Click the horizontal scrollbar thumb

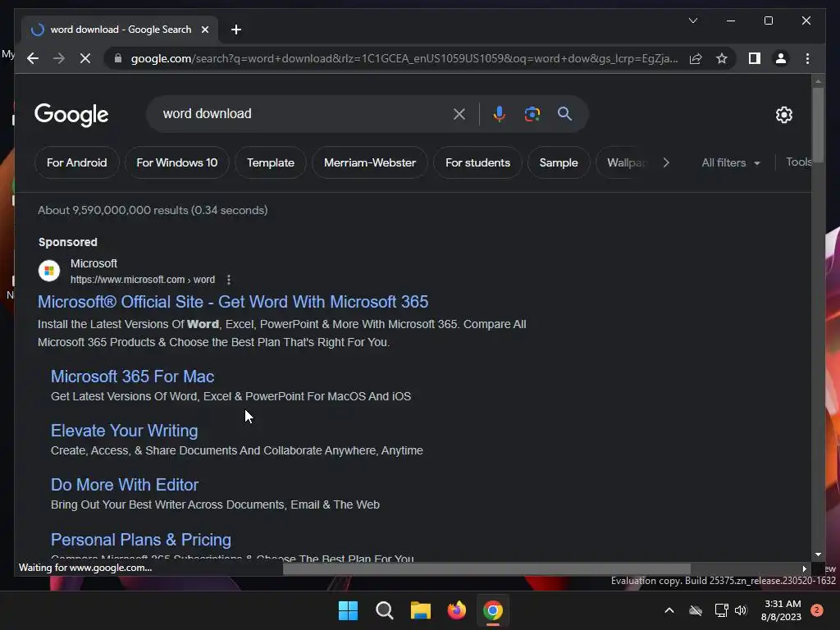coord(486,568)
